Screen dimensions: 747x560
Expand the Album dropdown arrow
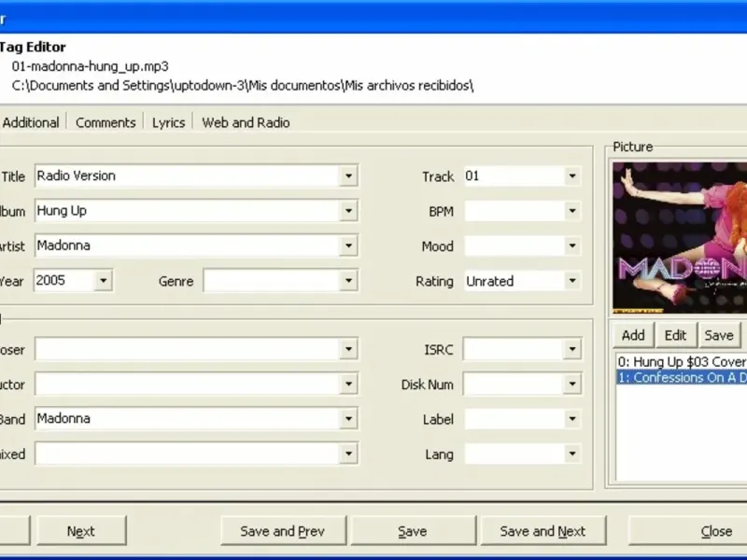[348, 211]
